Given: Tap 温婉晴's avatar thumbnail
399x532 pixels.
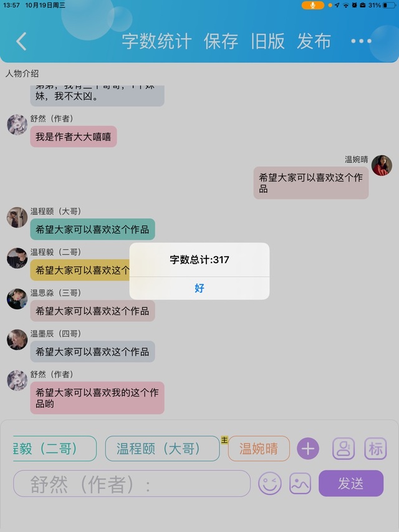Looking at the screenshot, I should click(382, 165).
